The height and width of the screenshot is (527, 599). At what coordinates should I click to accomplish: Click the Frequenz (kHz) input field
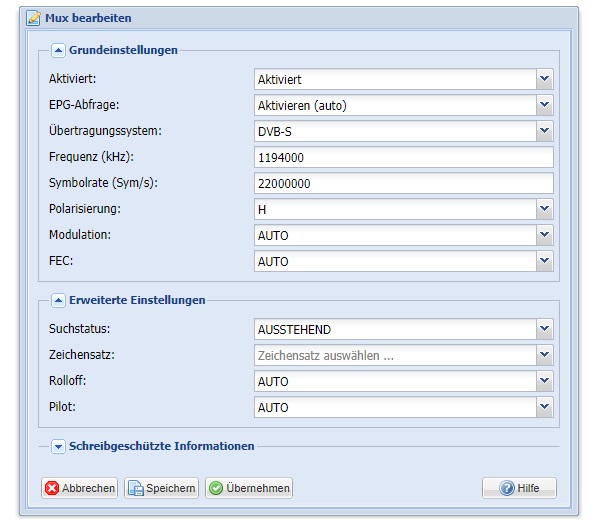coord(404,157)
